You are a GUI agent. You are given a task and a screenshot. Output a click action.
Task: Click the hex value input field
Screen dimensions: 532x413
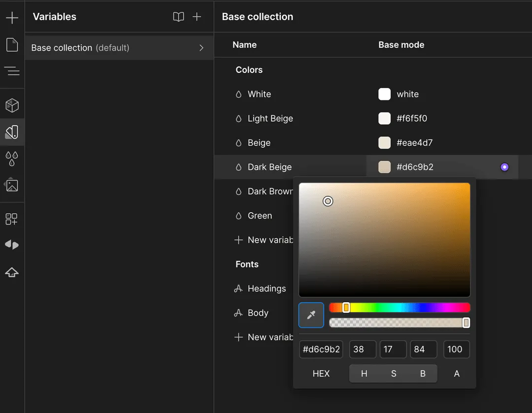coord(321,349)
